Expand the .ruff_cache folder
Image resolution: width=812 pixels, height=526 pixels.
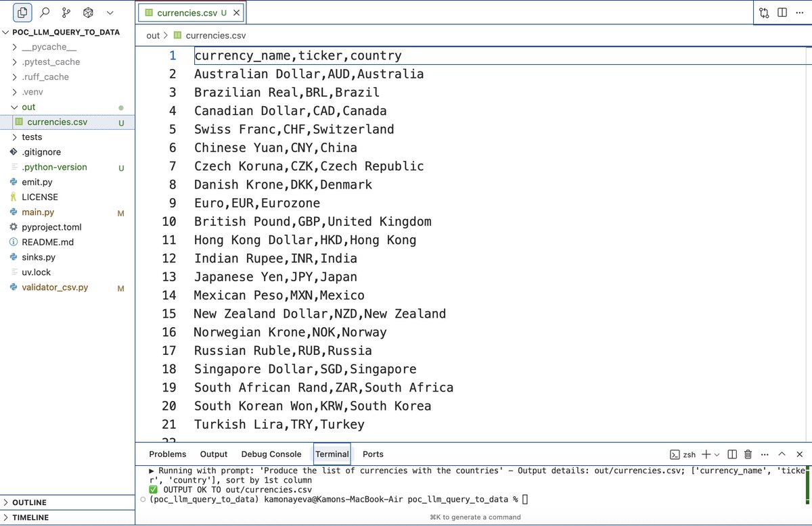45,76
